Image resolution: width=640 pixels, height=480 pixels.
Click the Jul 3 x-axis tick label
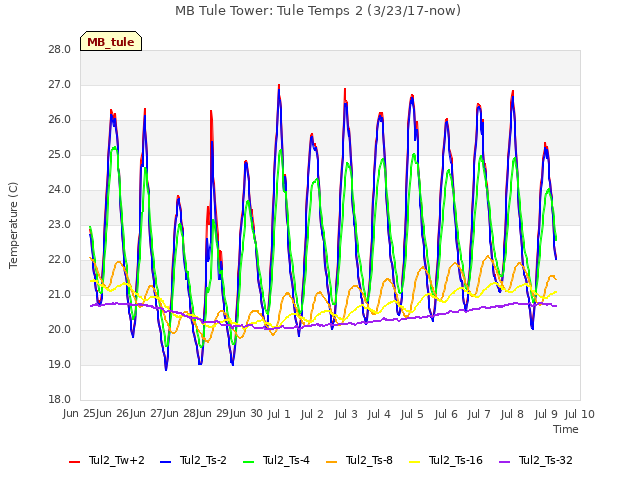pos(346,414)
